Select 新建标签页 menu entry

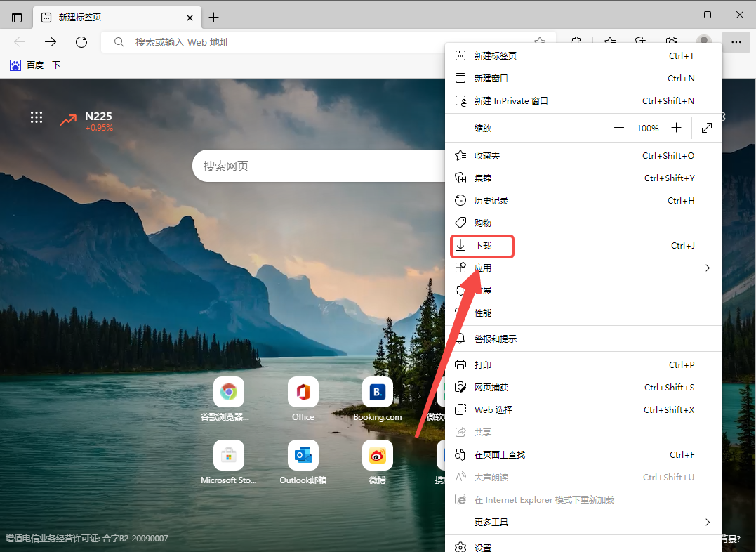(583, 56)
